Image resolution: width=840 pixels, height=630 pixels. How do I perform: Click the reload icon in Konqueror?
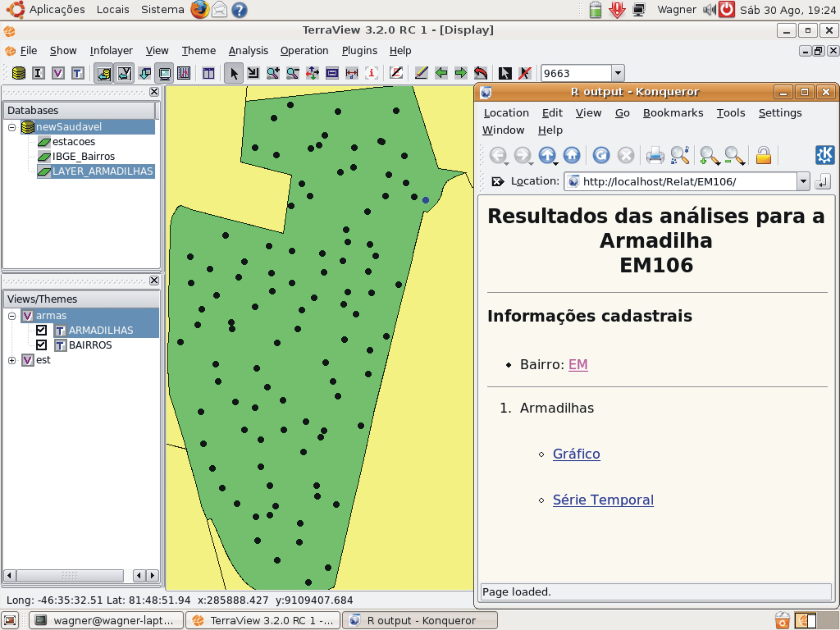point(601,155)
